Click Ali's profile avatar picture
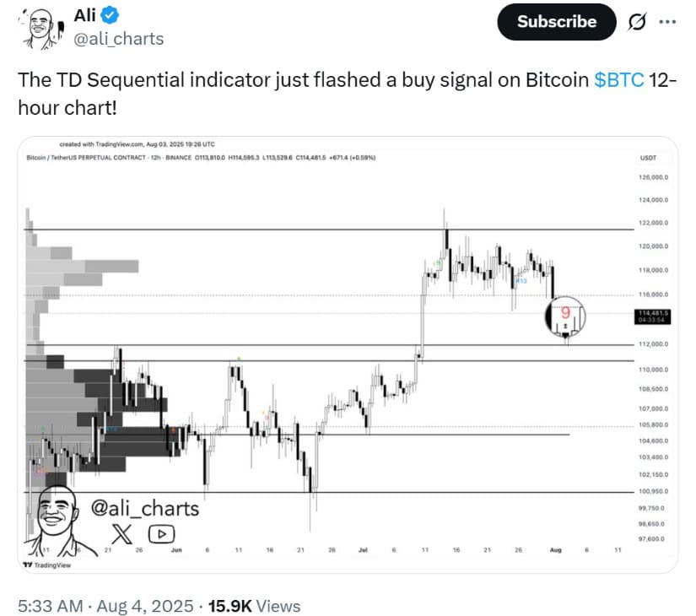Image resolution: width=696 pixels, height=616 pixels. click(41, 28)
